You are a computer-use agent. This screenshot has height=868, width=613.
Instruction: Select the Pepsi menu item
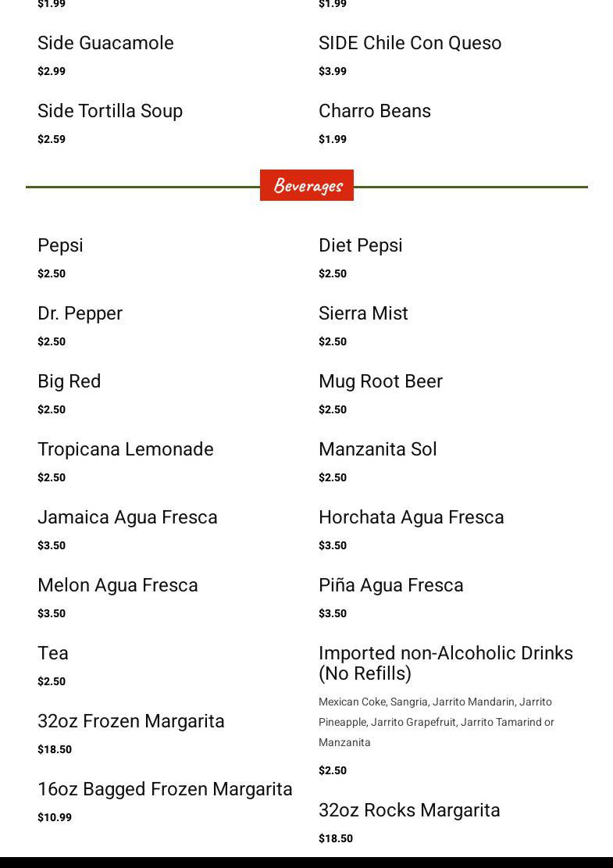coord(61,245)
